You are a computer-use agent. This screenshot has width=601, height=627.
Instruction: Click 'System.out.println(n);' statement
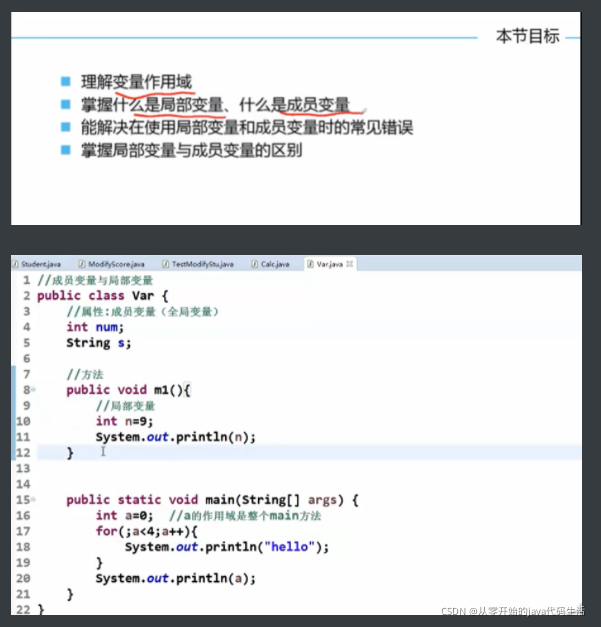176,437
